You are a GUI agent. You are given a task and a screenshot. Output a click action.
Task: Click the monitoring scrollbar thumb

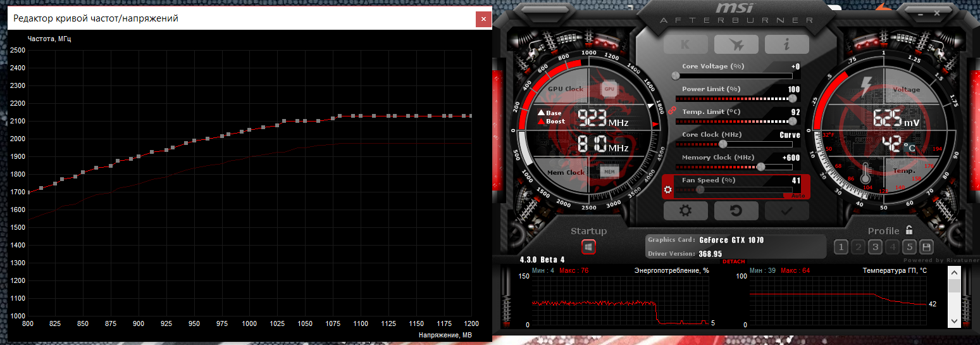(x=953, y=286)
